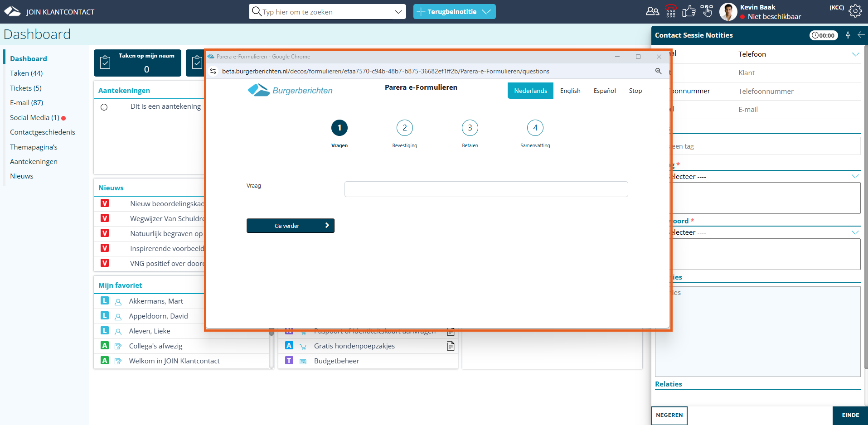
Task: Pin the Contact Sessie Notities panel
Action: click(848, 35)
